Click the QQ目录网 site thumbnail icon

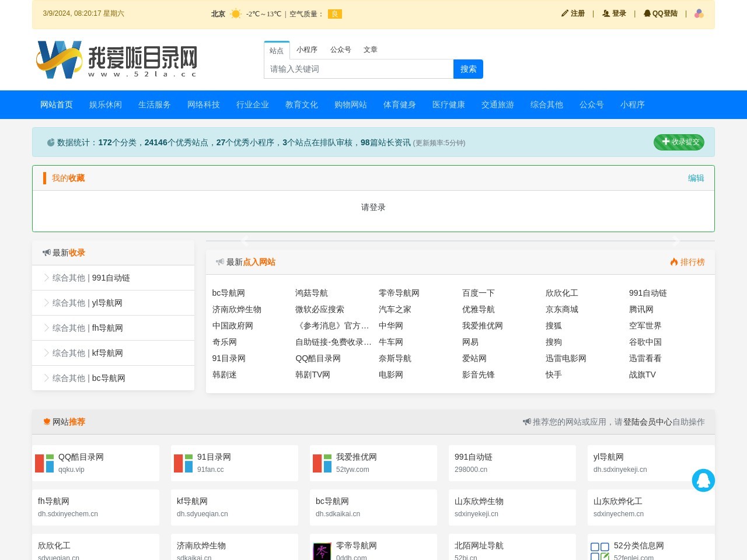44,463
